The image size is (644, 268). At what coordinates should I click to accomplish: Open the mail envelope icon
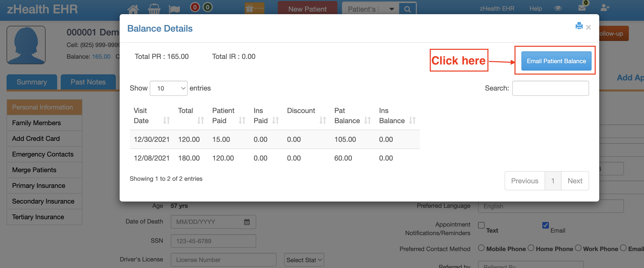tap(582, 8)
